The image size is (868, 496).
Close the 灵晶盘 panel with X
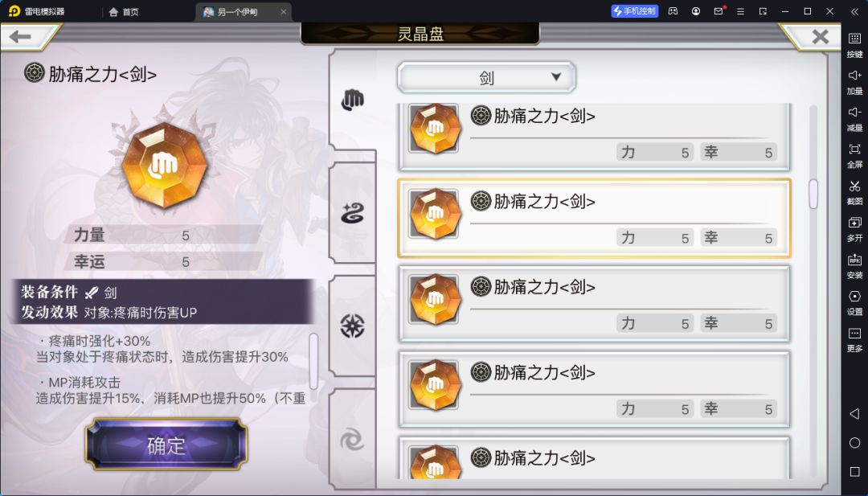(x=820, y=37)
